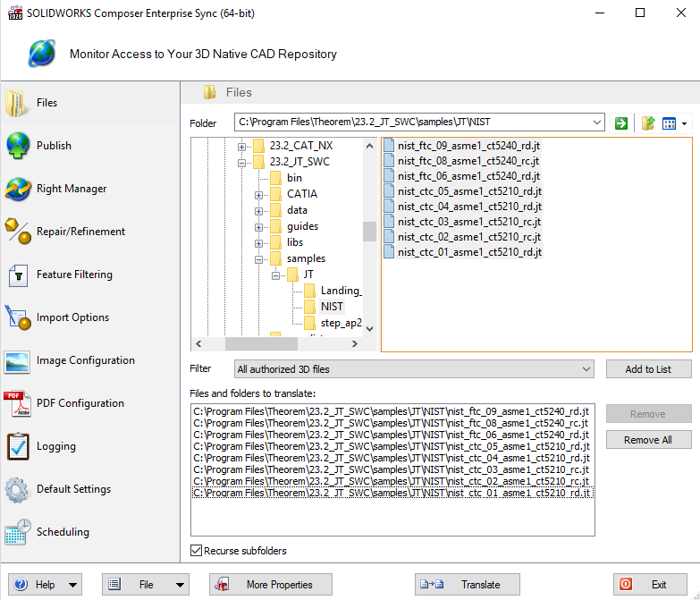Click the green go-to-folder arrow icon

click(621, 123)
